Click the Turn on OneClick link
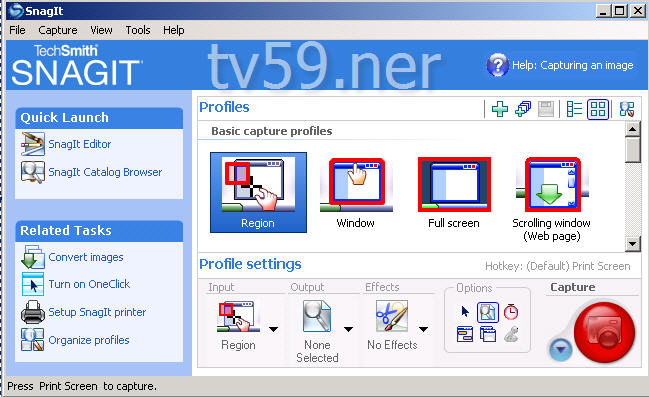The image size is (649, 397). coord(89,284)
